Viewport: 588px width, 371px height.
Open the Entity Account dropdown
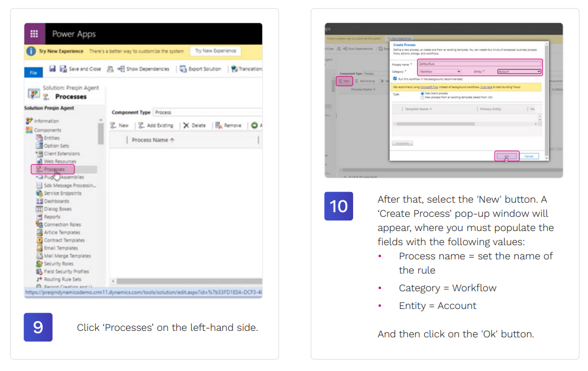[x=519, y=71]
